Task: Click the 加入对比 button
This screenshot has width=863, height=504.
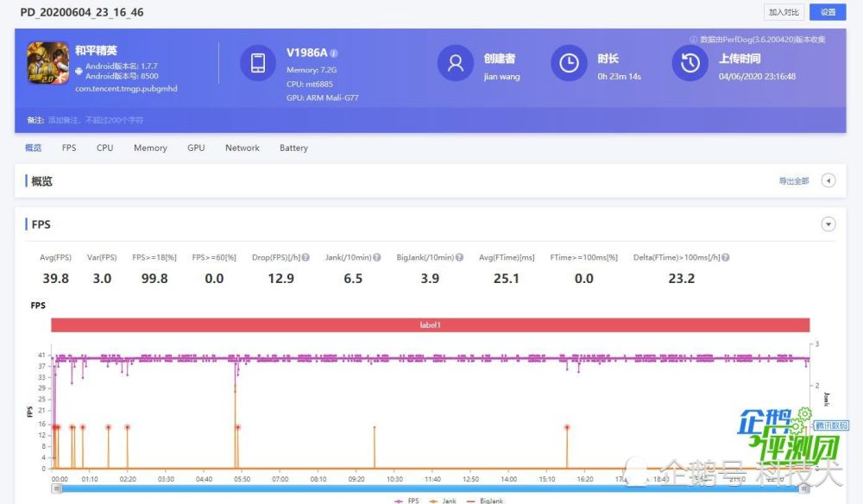Action: 784,12
